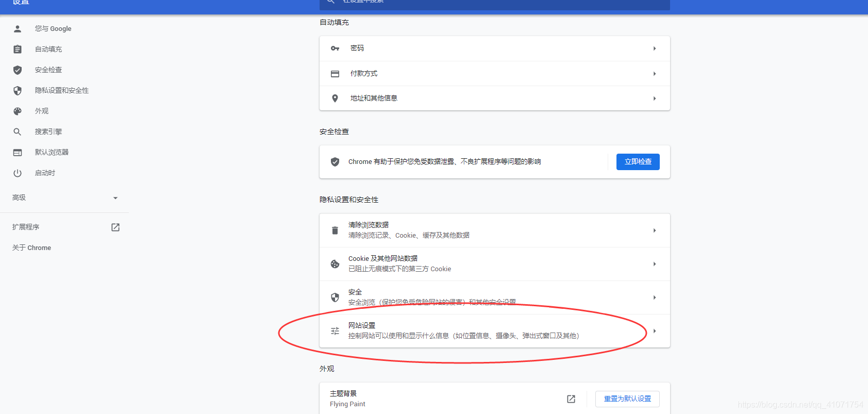Screen dimensions: 868x414
Task: Open the 密码 settings row
Action: (x=495, y=48)
